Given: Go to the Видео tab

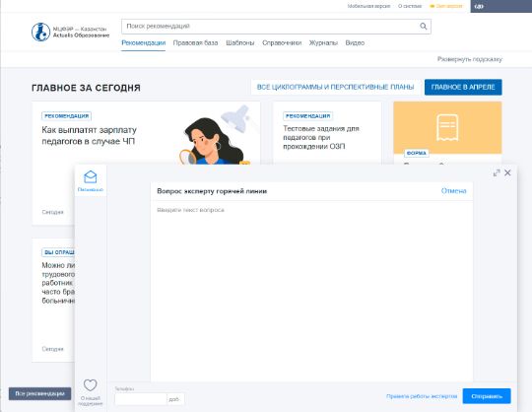Looking at the screenshot, I should coord(355,42).
